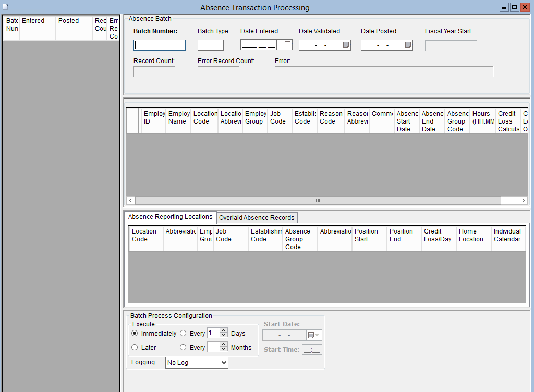Choose the Every Days radio option
This screenshot has height=392, width=534.
(183, 333)
